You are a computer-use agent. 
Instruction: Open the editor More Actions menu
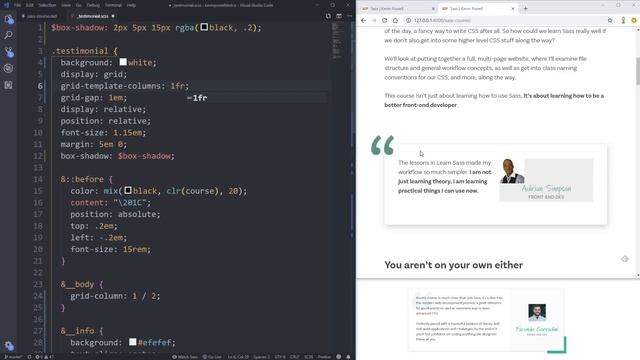coord(350,16)
